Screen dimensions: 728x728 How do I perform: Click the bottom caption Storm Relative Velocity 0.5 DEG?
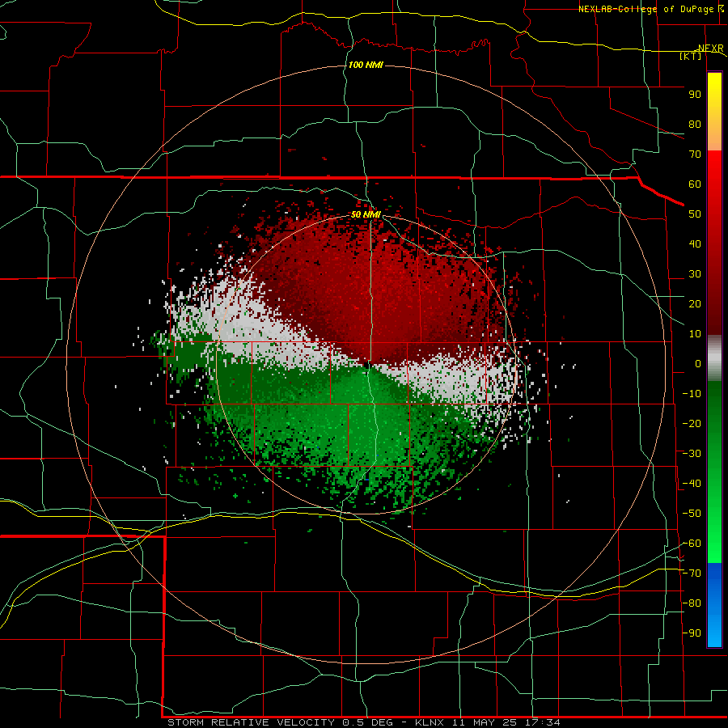[280, 722]
